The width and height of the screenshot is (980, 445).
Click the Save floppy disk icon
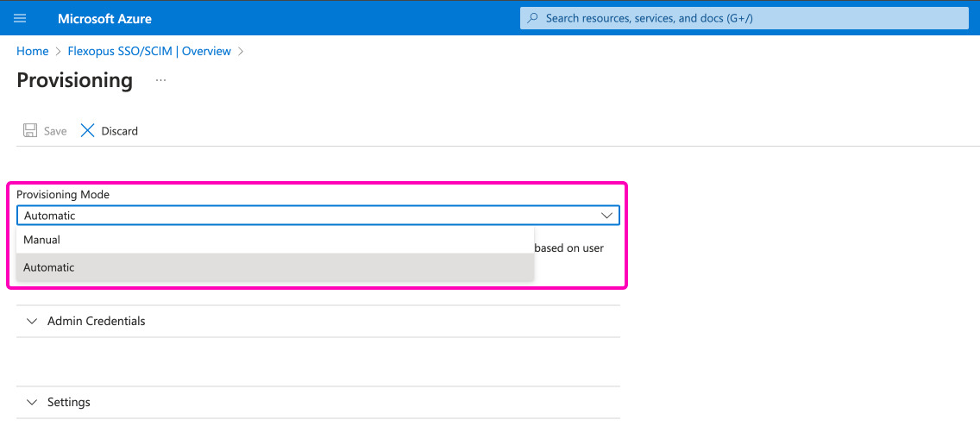tap(30, 131)
